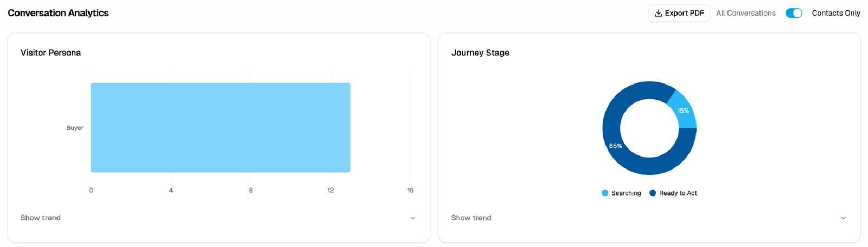Click the Conversation Analytics heading

click(58, 13)
